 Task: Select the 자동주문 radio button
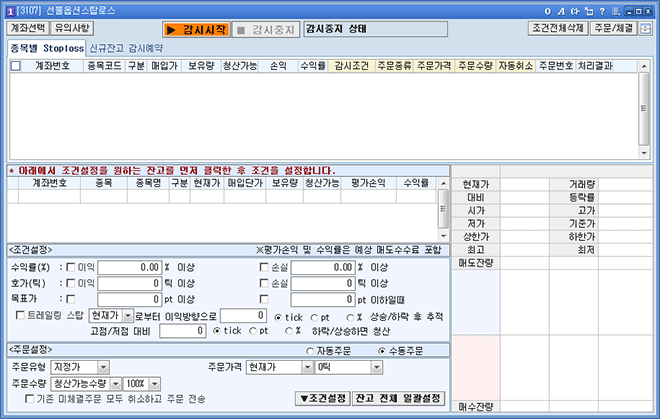click(x=311, y=351)
